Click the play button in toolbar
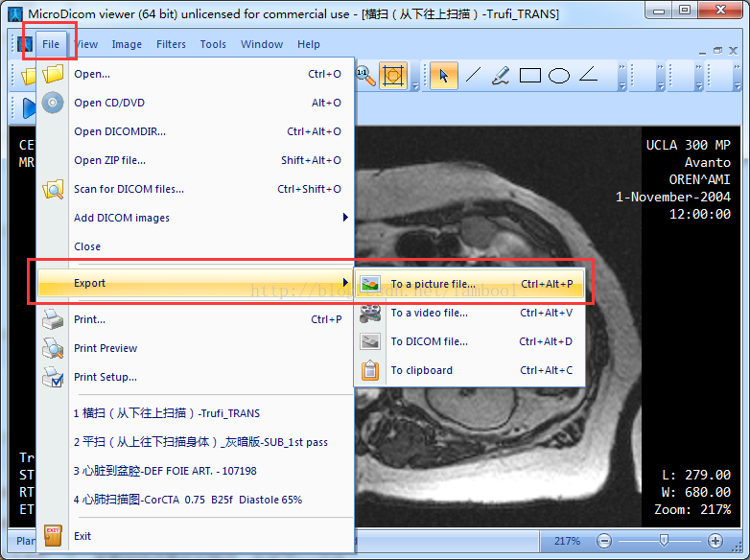This screenshot has height=560, width=750. (x=29, y=108)
